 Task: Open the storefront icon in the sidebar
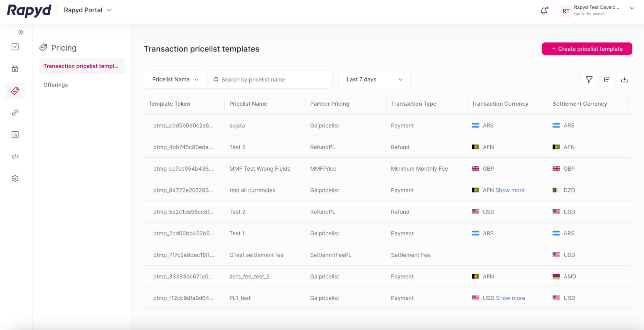point(15,69)
